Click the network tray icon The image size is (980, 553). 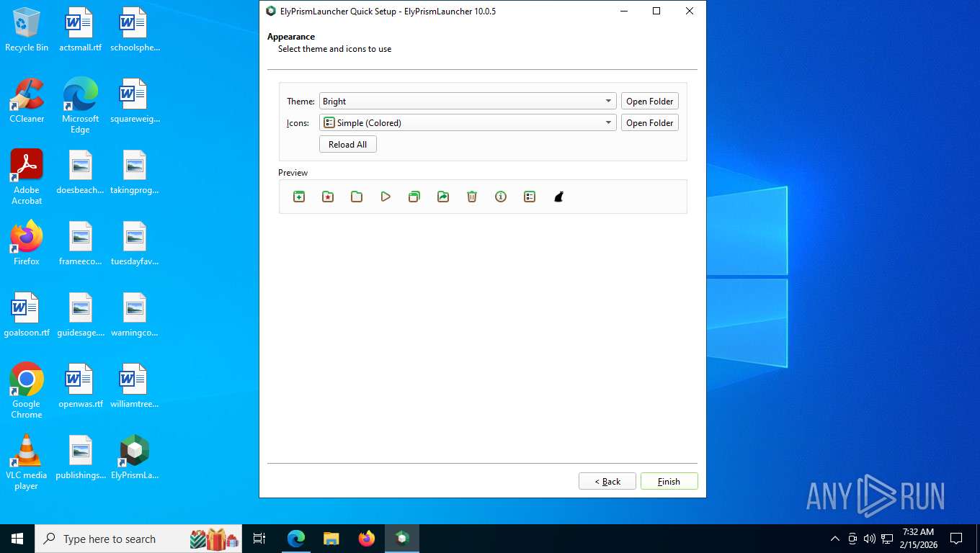[887, 539]
